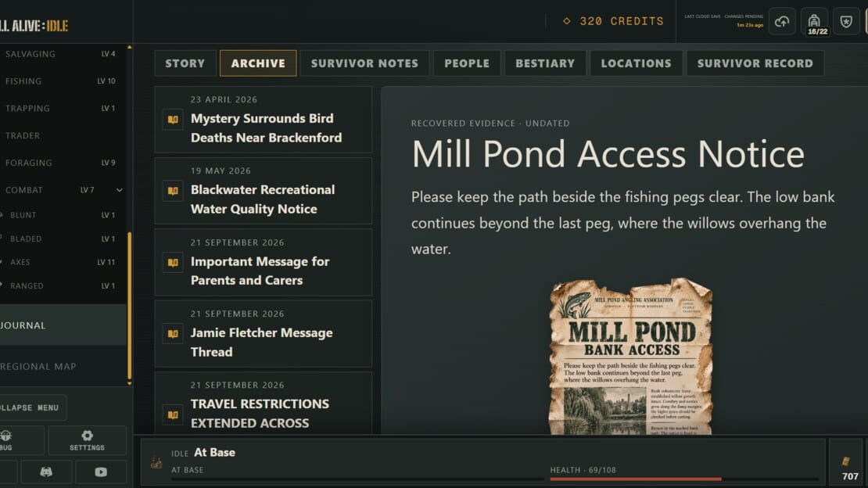Expand the Combat skill chevron
The width and height of the screenshot is (868, 488).
[119, 190]
